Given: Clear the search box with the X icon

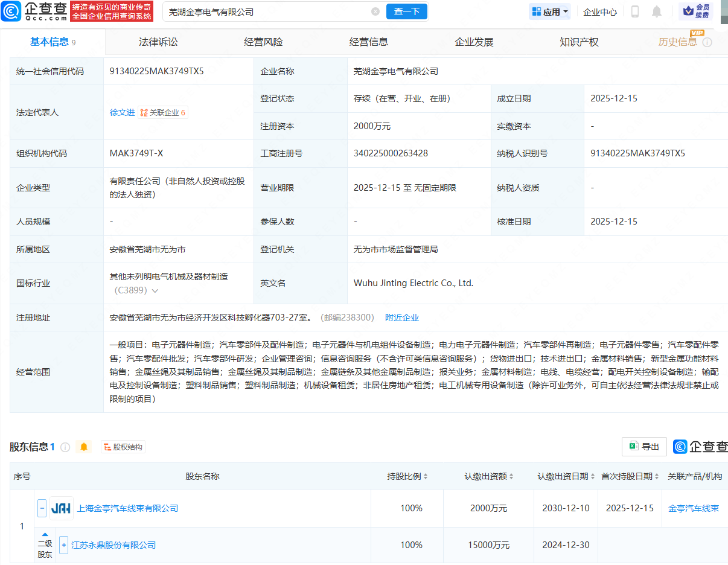Looking at the screenshot, I should [375, 11].
